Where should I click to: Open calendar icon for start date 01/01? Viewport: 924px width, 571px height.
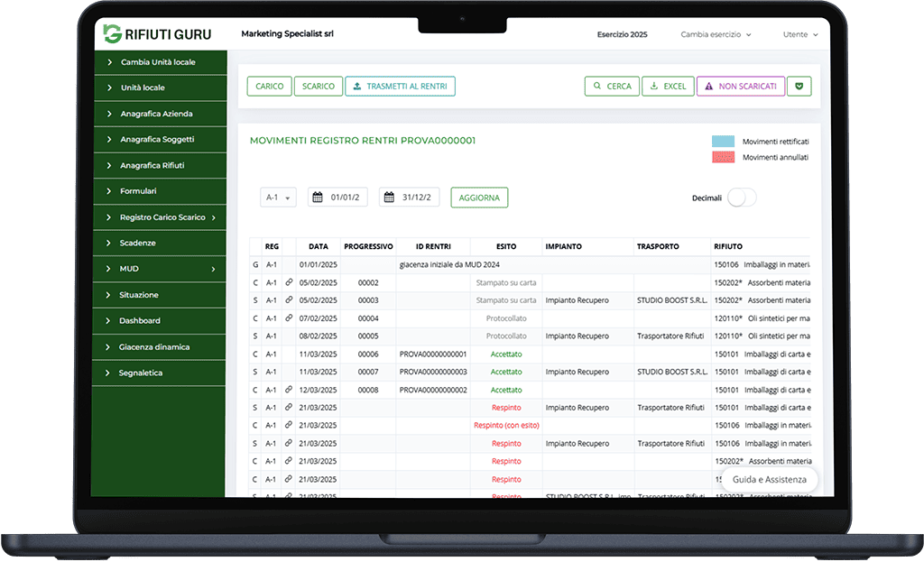tap(317, 198)
